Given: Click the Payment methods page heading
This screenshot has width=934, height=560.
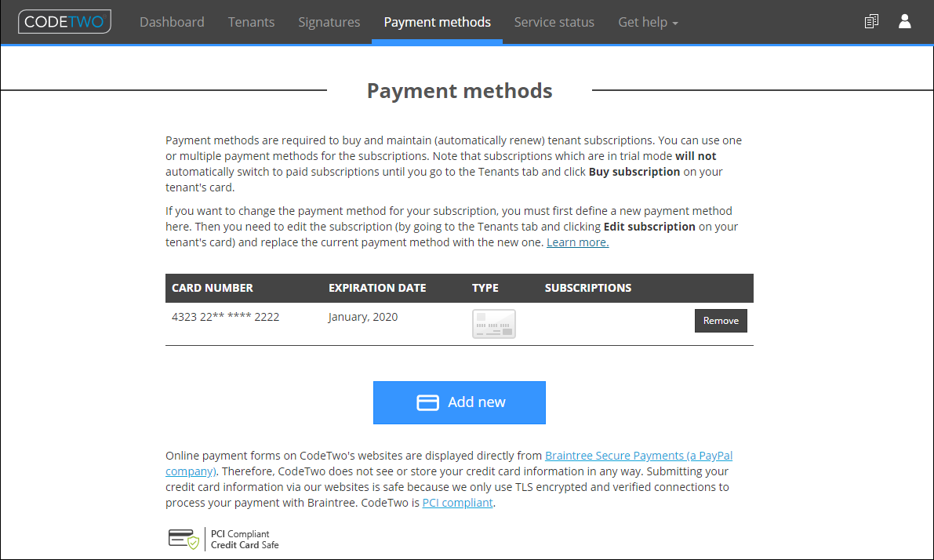Looking at the screenshot, I should 460,91.
